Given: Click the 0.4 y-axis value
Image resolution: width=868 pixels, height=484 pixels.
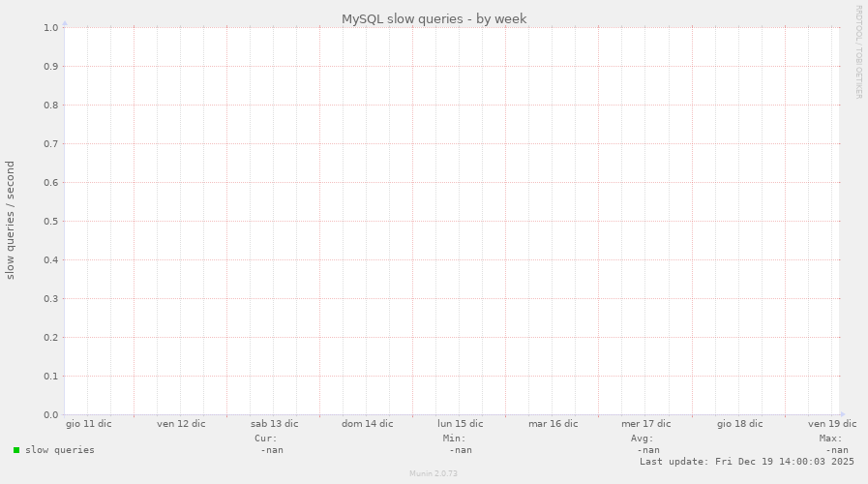Looking at the screenshot, I should click(51, 260).
